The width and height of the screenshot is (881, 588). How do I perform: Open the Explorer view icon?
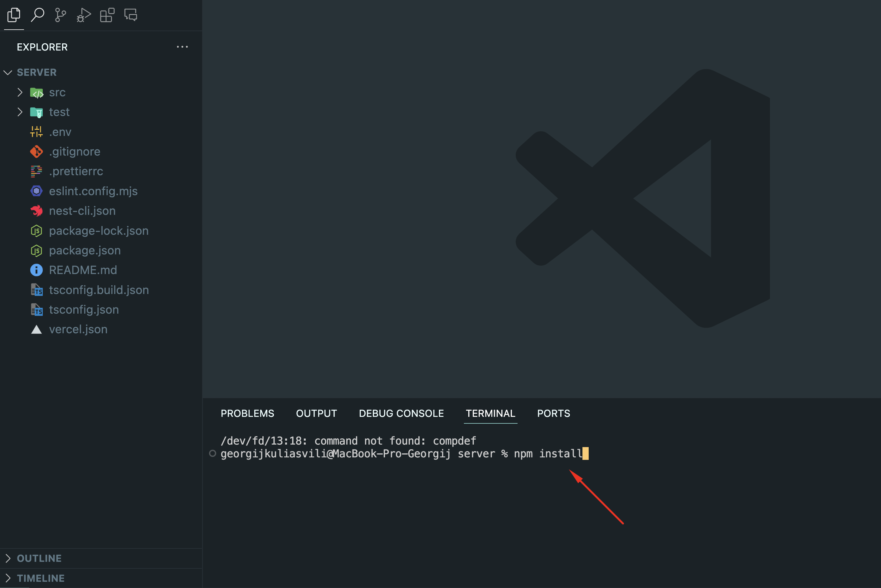point(14,15)
